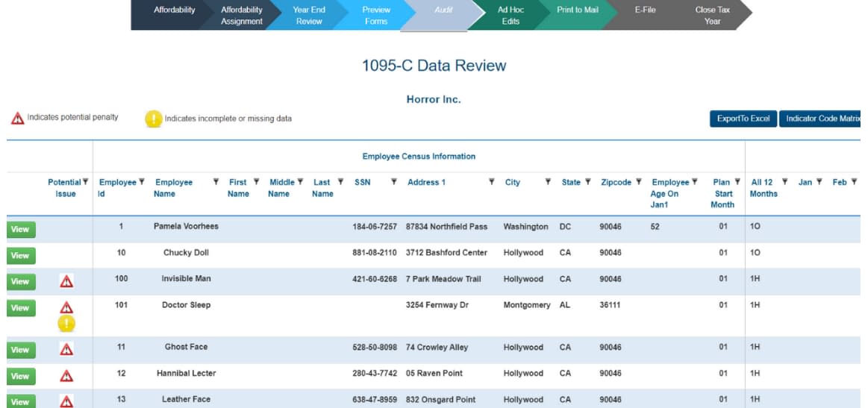This screenshot has width=868, height=408.
Task: Switch to the Print to Mail step
Action: [x=577, y=10]
